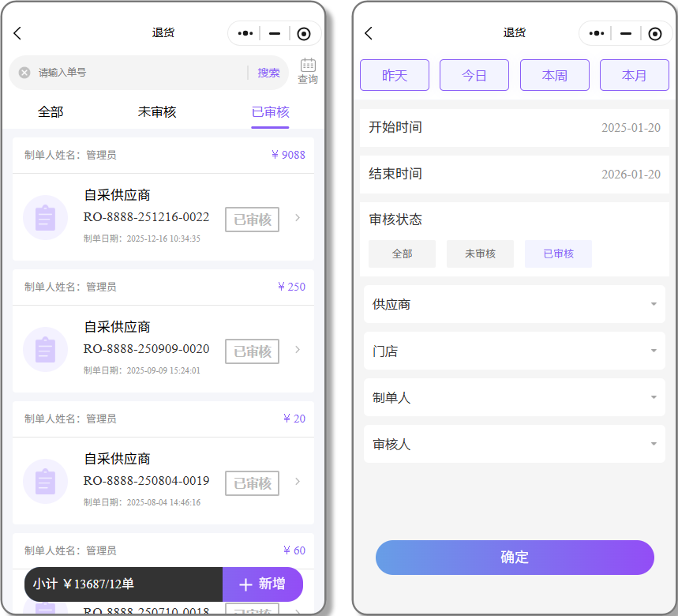The height and width of the screenshot is (616, 678).
Task: Click clipboard icon of order RO-8888-250909-0020
Action: pos(45,349)
